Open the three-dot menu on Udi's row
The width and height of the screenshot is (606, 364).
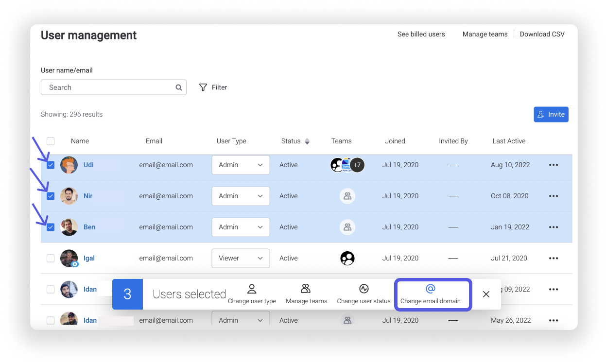553,165
